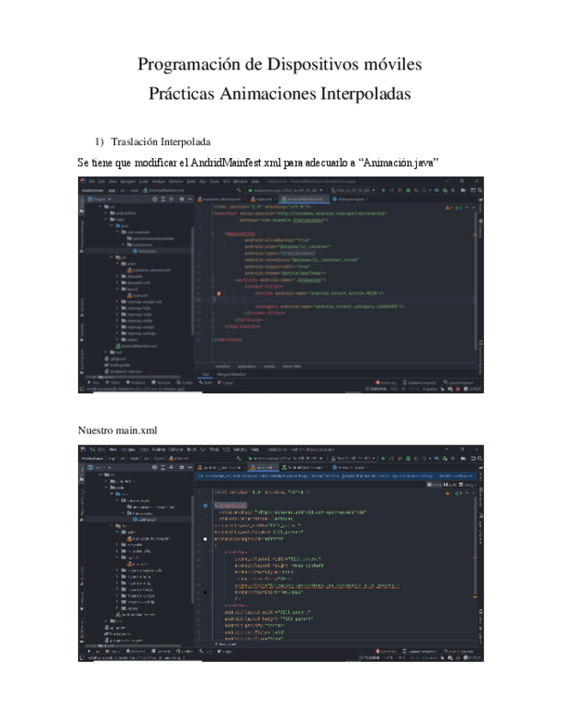Switch to Split view in main.xml screenshot
The width and height of the screenshot is (562, 728).
(450, 485)
